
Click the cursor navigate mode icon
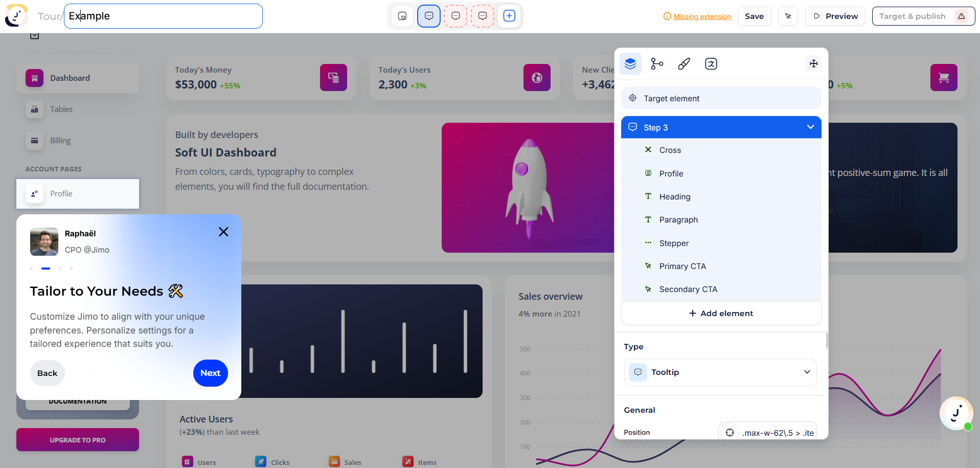[788, 16]
